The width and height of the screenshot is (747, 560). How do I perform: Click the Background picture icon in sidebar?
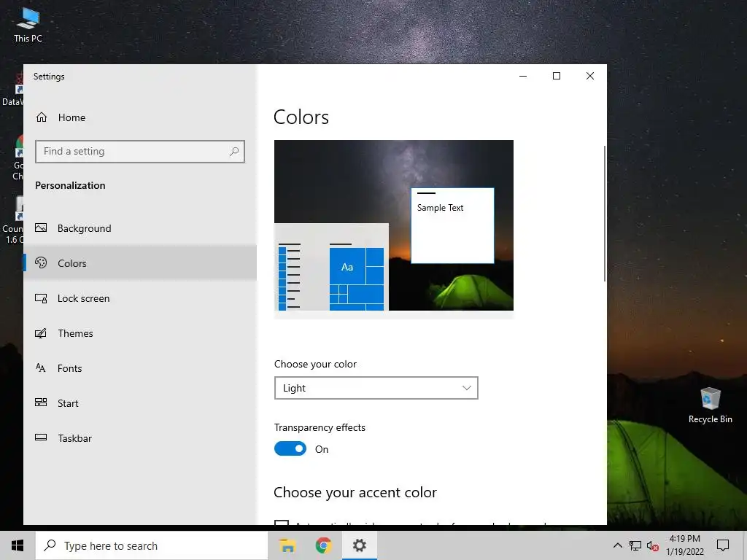tap(41, 227)
